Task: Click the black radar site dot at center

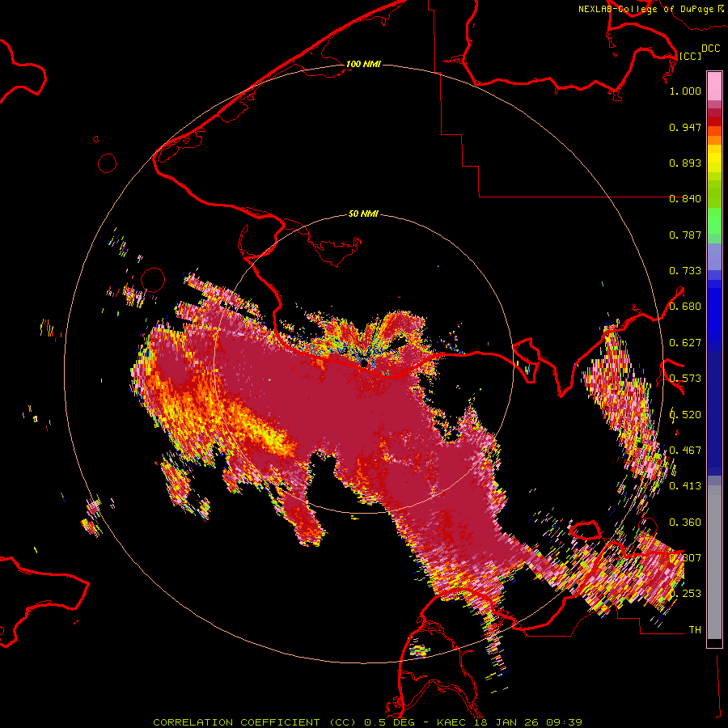Action: [x=365, y=362]
